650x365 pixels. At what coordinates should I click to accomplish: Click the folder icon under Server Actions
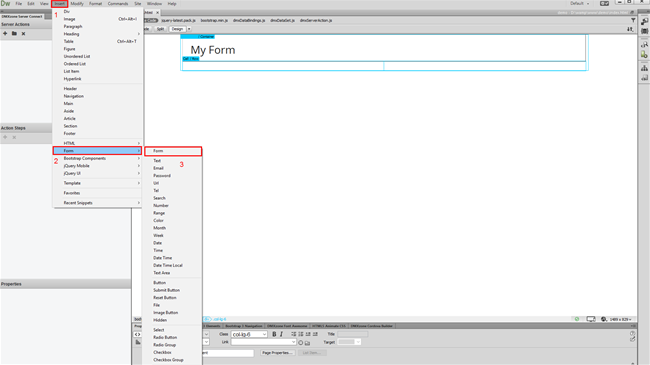click(x=15, y=34)
